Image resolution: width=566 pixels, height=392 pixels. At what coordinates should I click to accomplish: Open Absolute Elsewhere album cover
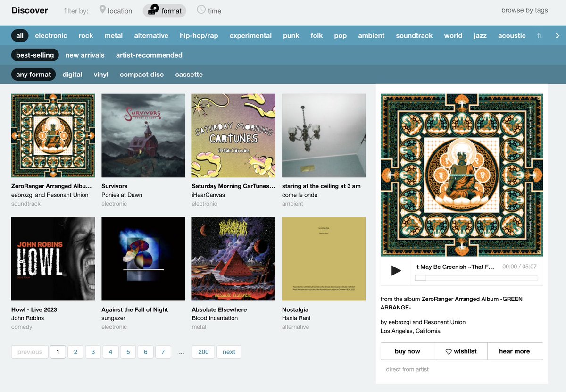click(x=233, y=259)
